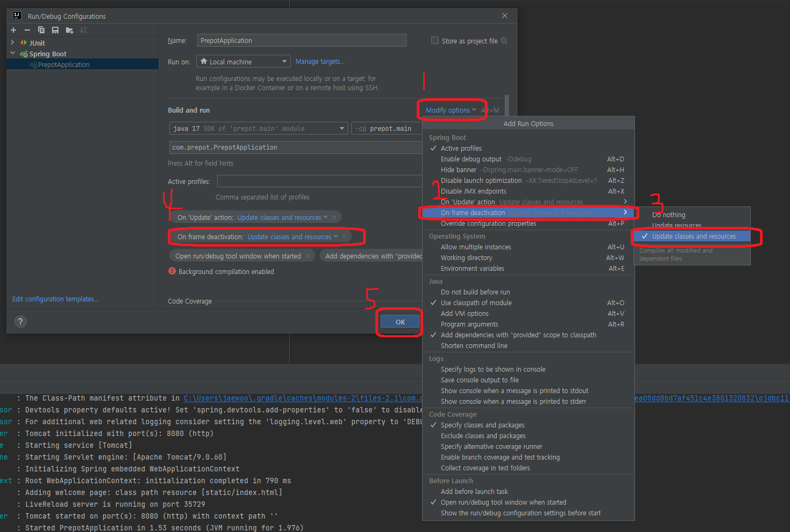Choose Do not build before run option
This screenshot has width=790, height=532.
click(x=528, y=292)
